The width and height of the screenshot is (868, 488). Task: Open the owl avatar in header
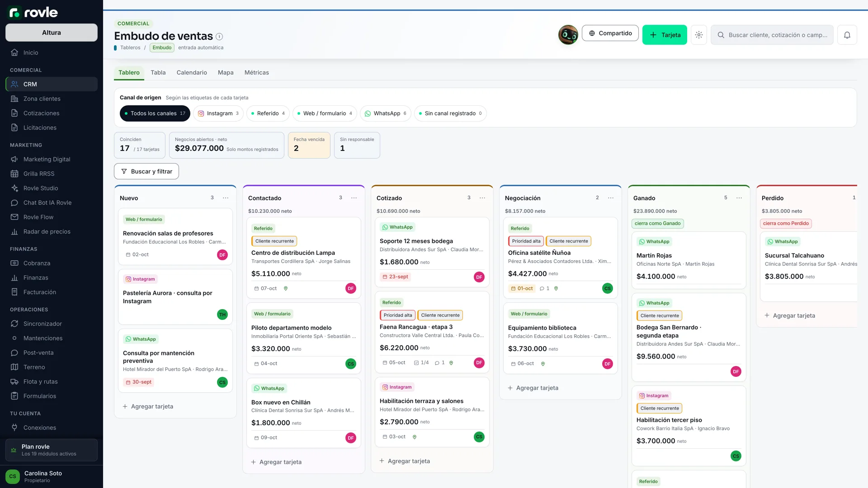pos(568,35)
